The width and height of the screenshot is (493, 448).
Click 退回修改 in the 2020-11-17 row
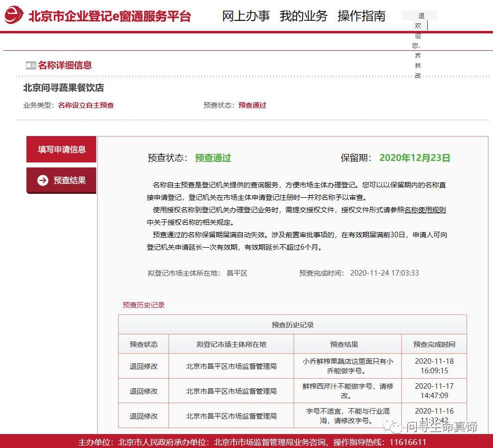[x=144, y=391]
